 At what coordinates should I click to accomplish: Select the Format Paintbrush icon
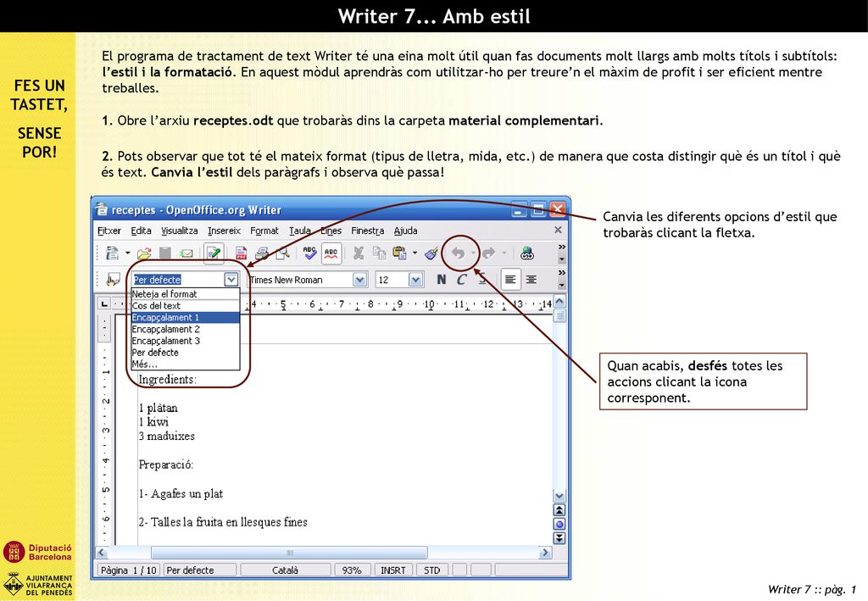point(431,253)
